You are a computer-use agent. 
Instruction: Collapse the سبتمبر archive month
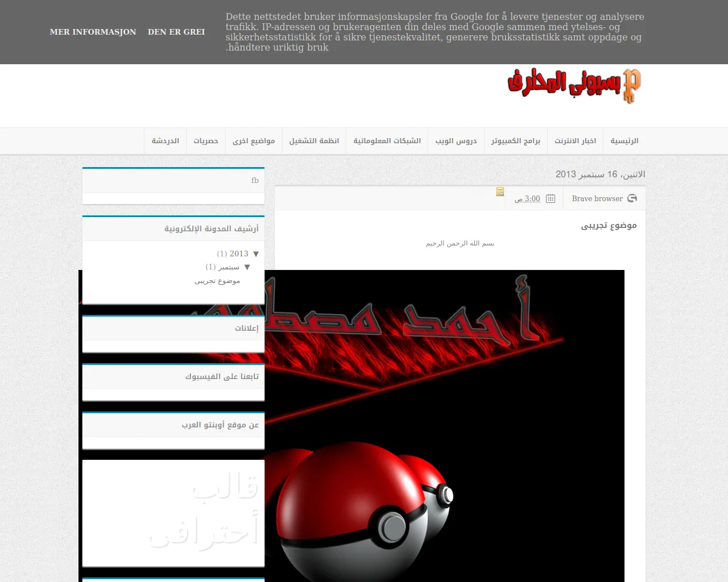[247, 267]
